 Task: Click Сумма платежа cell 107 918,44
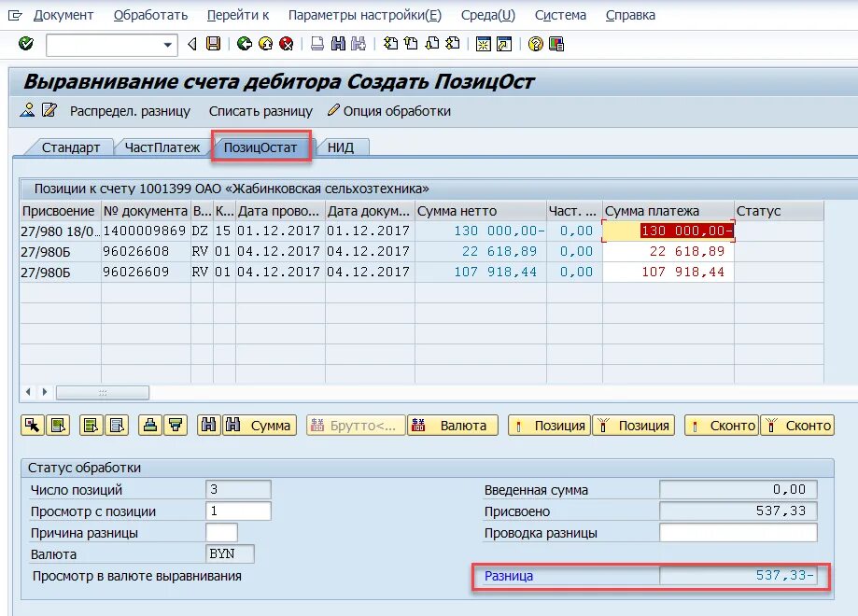668,272
